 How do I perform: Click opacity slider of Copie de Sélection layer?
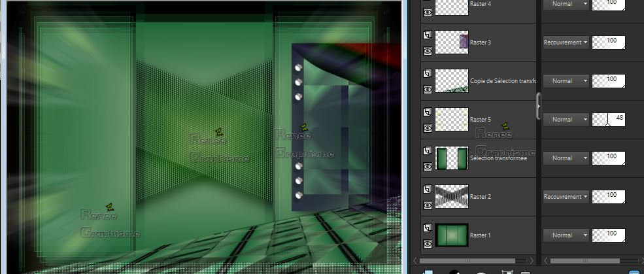coord(609,81)
